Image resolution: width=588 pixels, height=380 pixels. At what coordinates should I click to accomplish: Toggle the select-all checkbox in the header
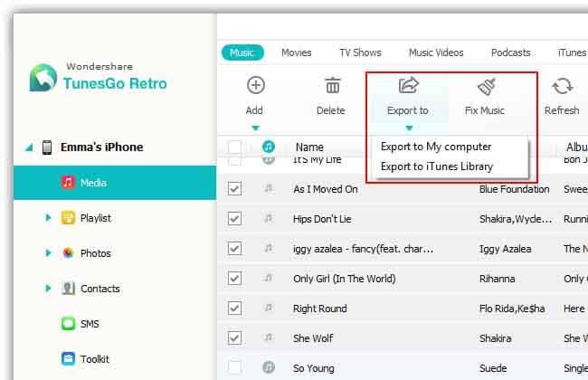[x=234, y=147]
